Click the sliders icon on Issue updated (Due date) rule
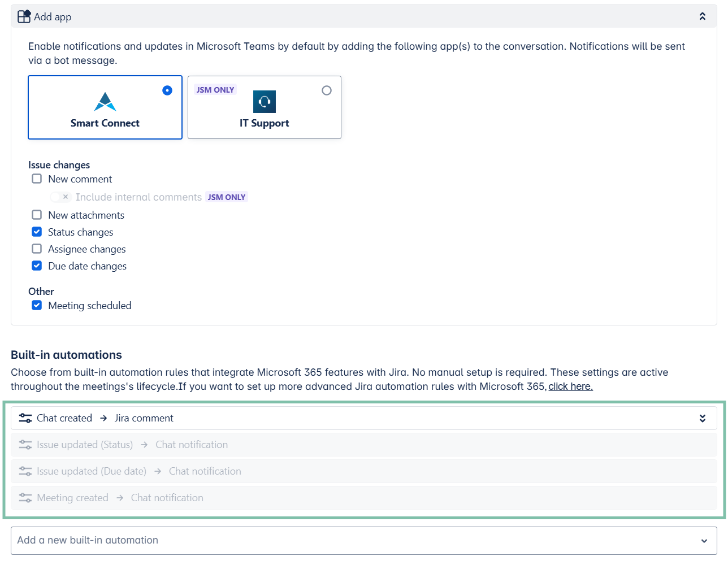728x565 pixels. pyautogui.click(x=25, y=471)
